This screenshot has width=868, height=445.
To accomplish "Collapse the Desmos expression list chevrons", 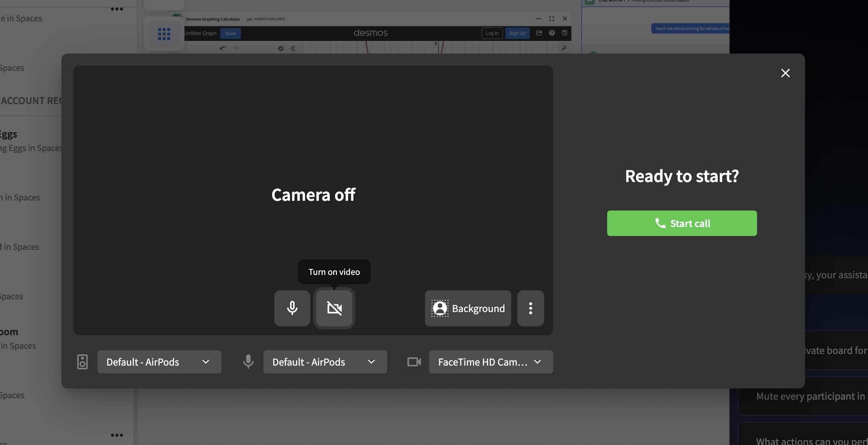I will click(x=293, y=48).
